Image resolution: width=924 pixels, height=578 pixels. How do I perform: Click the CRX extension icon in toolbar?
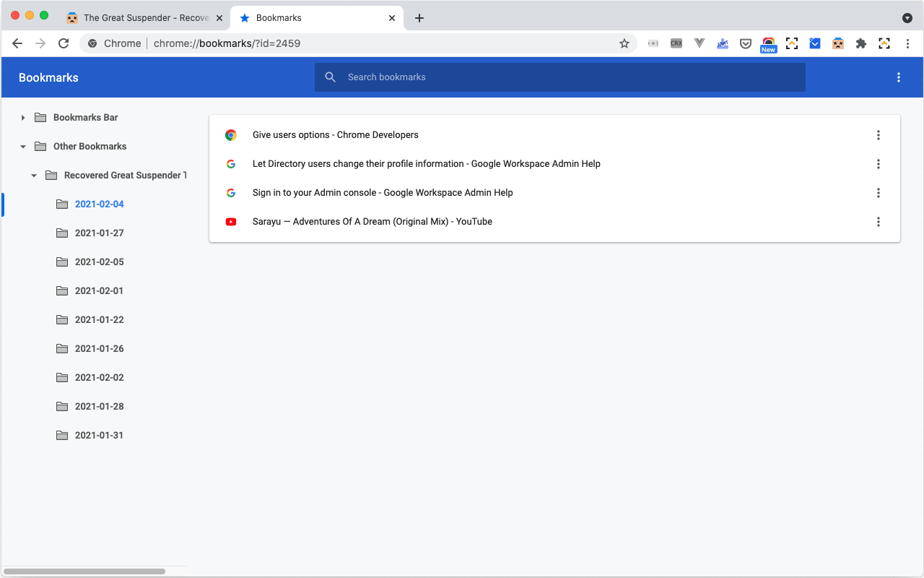pyautogui.click(x=676, y=43)
